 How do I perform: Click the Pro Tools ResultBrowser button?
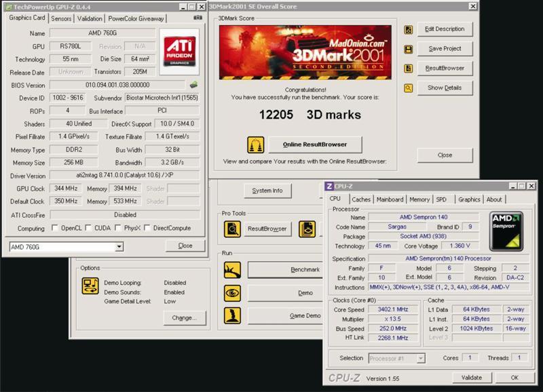(267, 229)
